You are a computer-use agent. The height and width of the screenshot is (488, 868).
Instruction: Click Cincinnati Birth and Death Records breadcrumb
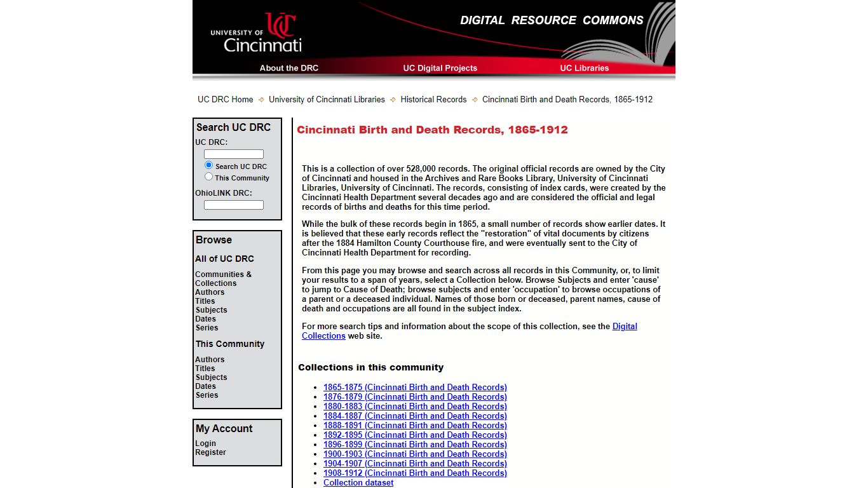click(567, 99)
